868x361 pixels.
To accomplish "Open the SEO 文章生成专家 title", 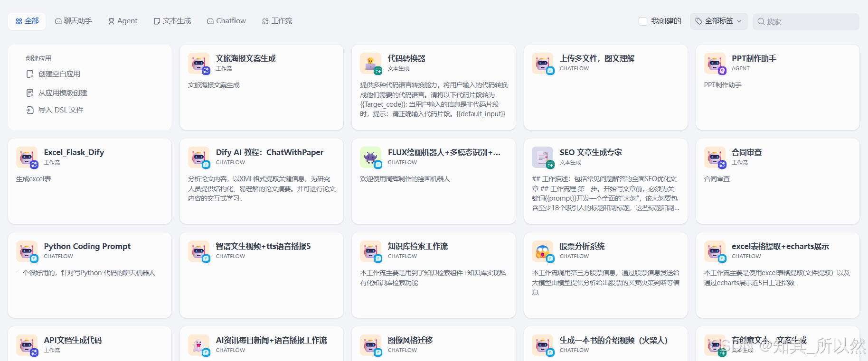I will pos(590,152).
